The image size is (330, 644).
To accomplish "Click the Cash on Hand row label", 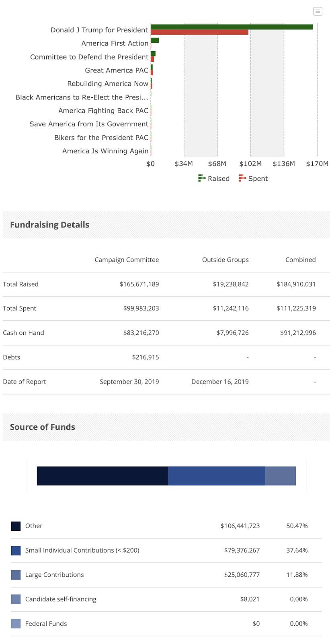I will (23, 333).
